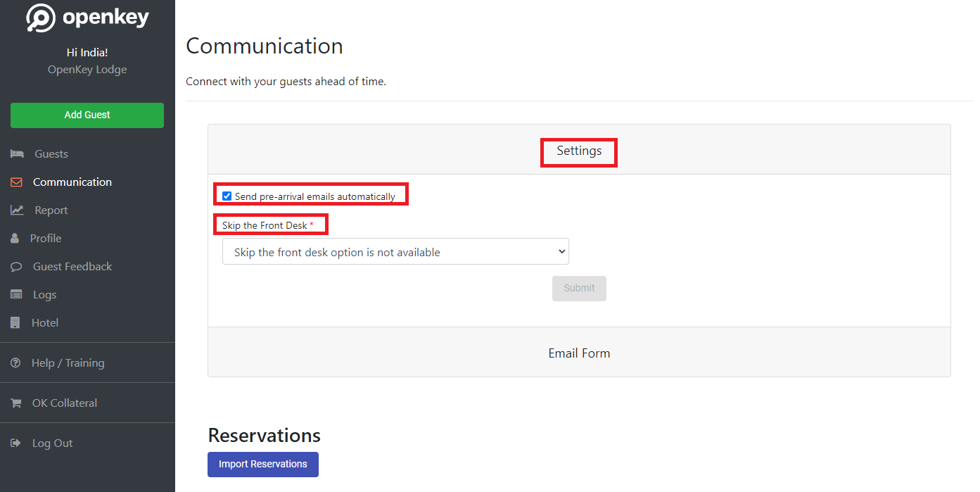980x492 pixels.
Task: Click the Log Out exit icon
Action: point(15,443)
